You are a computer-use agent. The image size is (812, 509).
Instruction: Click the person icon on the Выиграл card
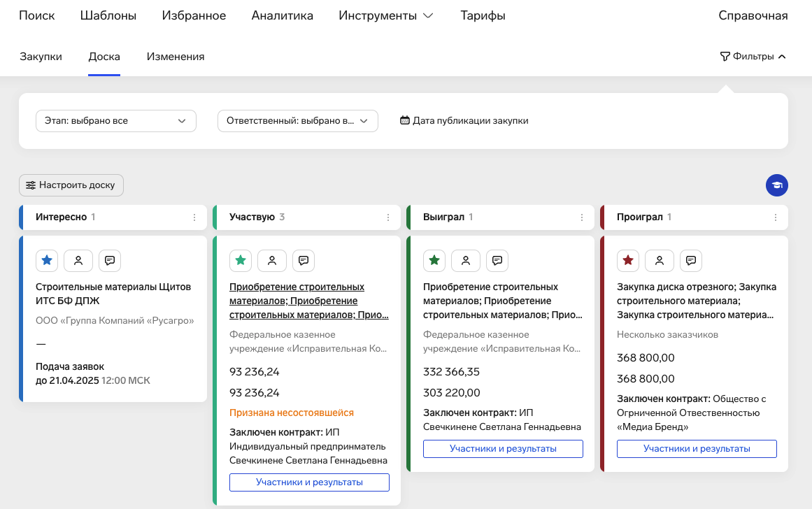[466, 260]
